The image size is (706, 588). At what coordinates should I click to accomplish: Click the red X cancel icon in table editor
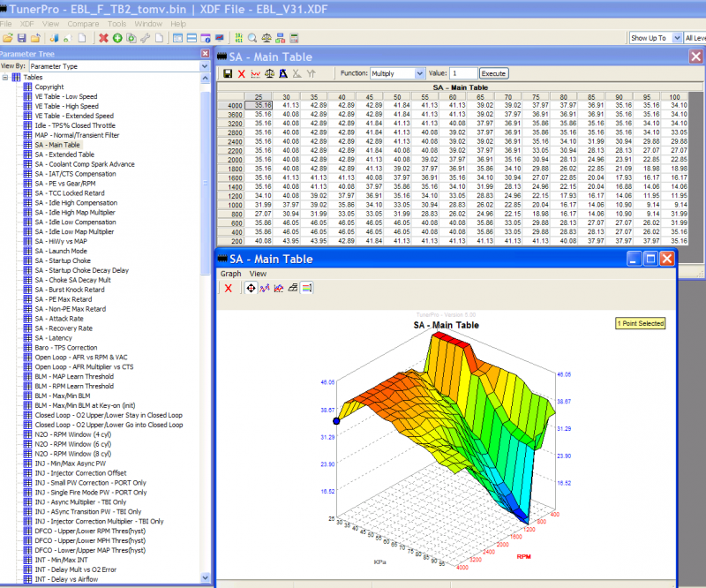click(242, 73)
